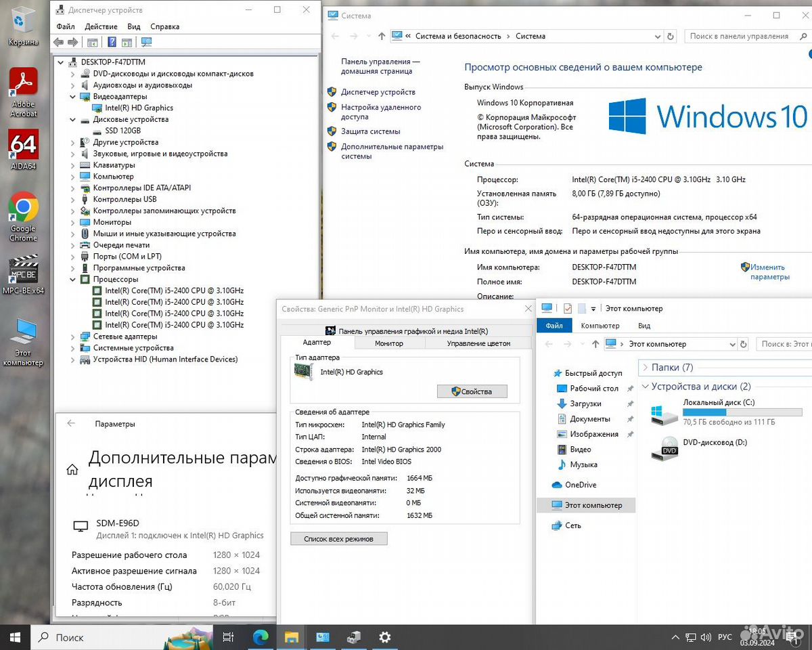This screenshot has height=650, width=812.
Task: Open the Google Chrome desktop shortcut
Action: (x=23, y=217)
